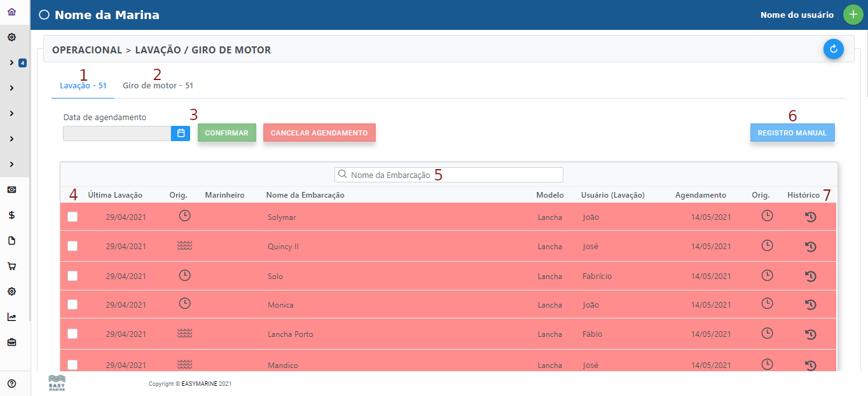Click the dollar sign finance icon

click(11, 215)
